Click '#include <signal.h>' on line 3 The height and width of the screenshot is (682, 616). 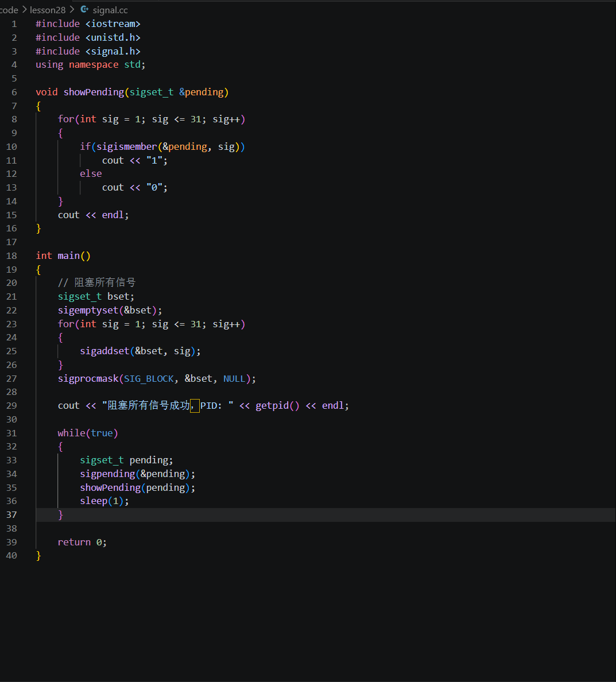click(x=88, y=51)
